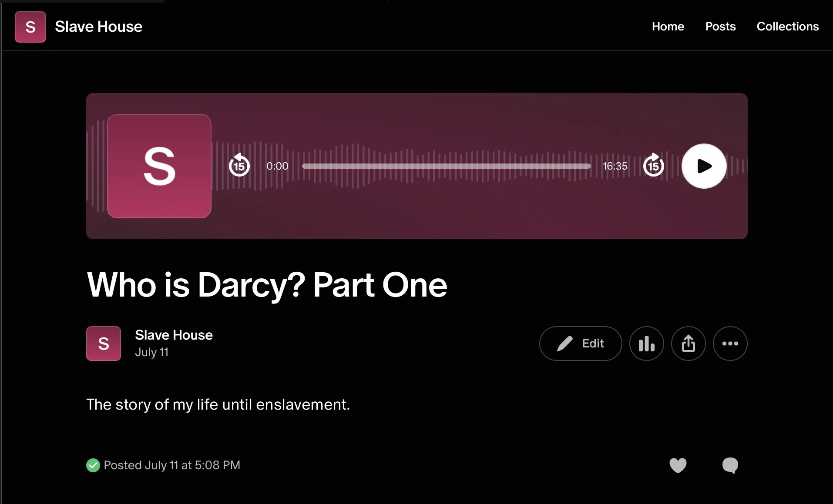The image size is (833, 504).
Task: Play the audio post
Action: 704,166
